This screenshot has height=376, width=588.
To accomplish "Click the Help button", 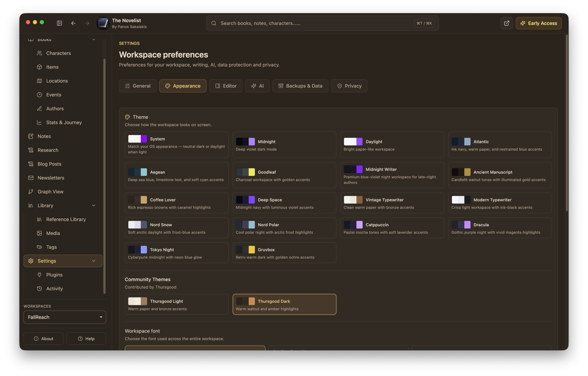I will click(x=86, y=339).
